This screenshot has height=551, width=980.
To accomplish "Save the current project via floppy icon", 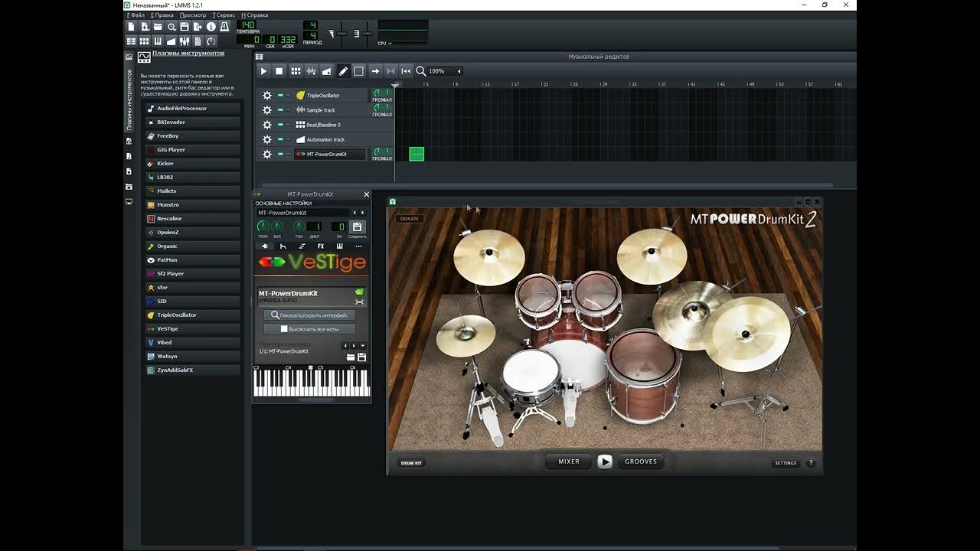I will (185, 27).
